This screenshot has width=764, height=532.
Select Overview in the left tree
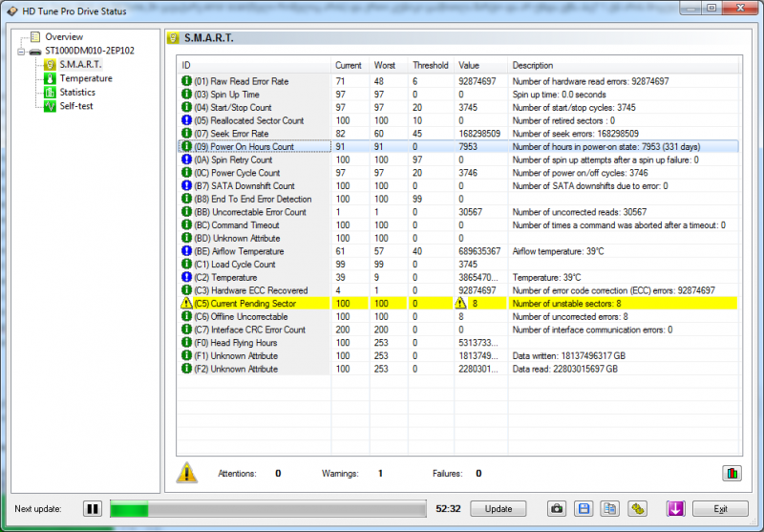click(64, 37)
